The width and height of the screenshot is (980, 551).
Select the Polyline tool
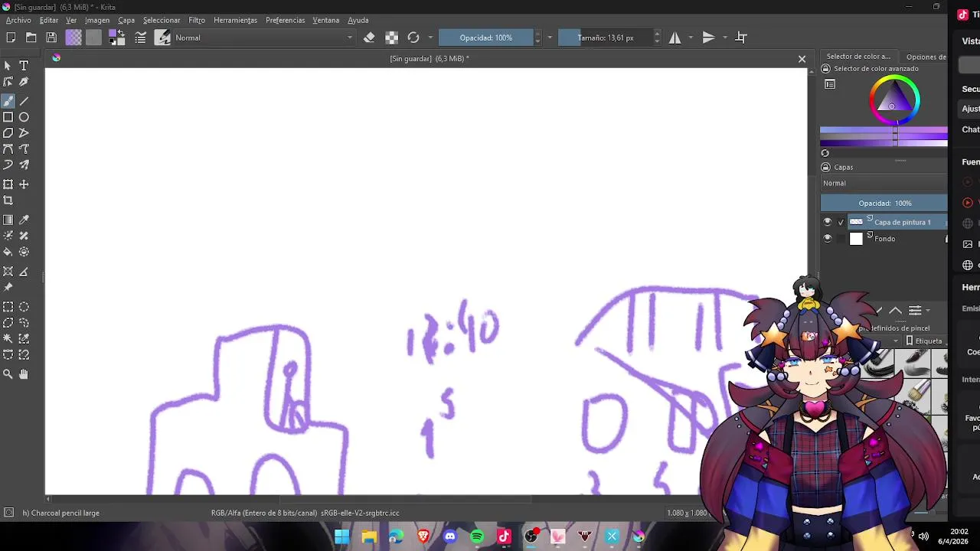click(24, 133)
